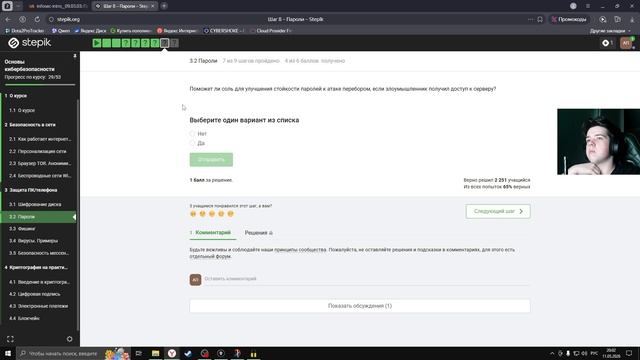Open the browser hamburger menu
Viewport: 640px width, 360px height.
tap(588, 6)
